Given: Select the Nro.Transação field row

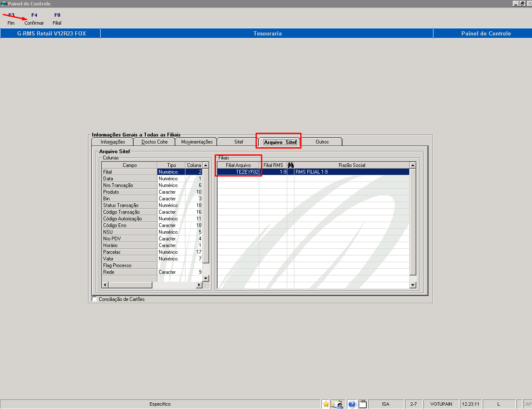Looking at the screenshot, I should 129,185.
